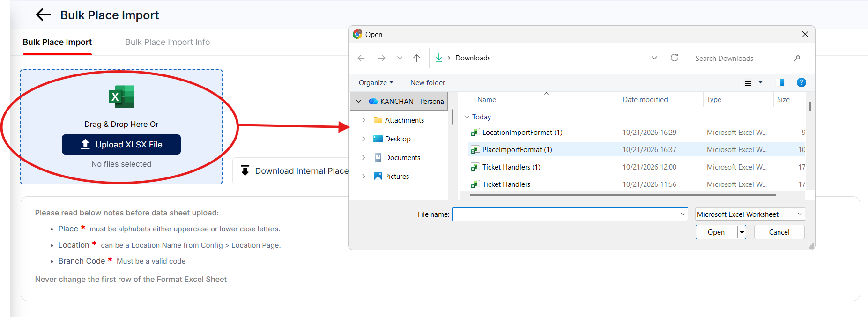Switch to the Bulk Place Import Info tab

click(x=167, y=42)
